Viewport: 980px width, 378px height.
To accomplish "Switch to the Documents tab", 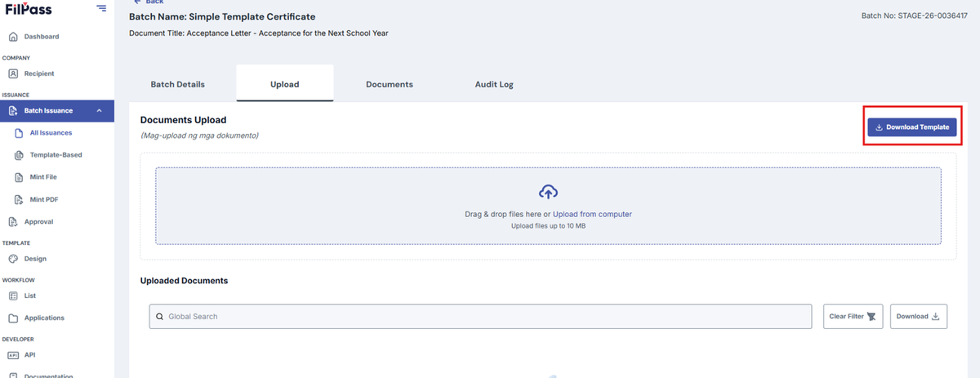I will point(389,84).
